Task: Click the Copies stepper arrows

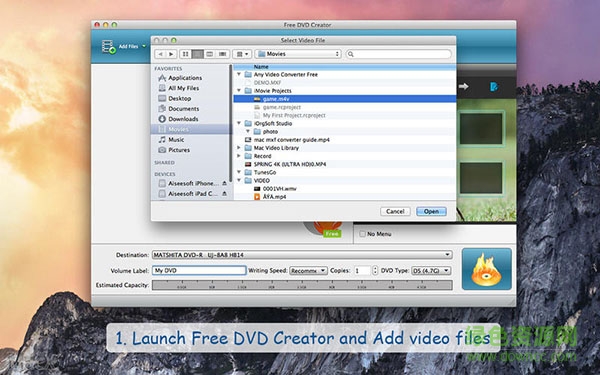Action: click(375, 271)
